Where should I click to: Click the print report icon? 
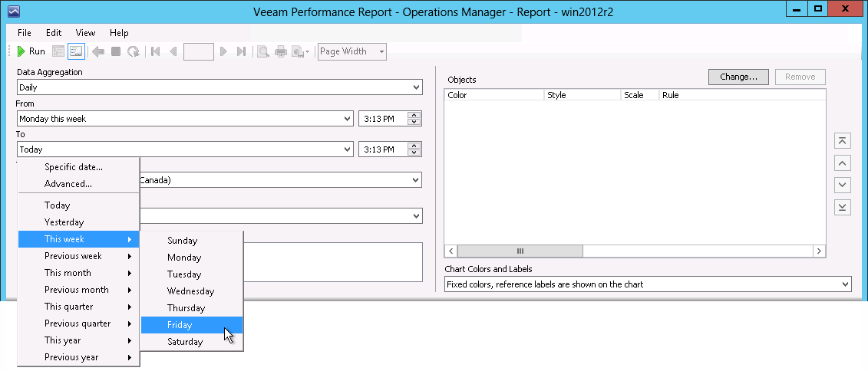[x=281, y=51]
